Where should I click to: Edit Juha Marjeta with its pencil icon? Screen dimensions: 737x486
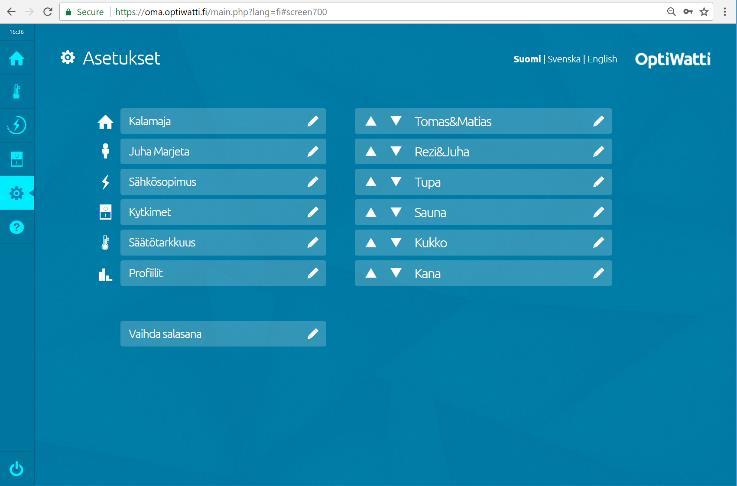(x=313, y=151)
